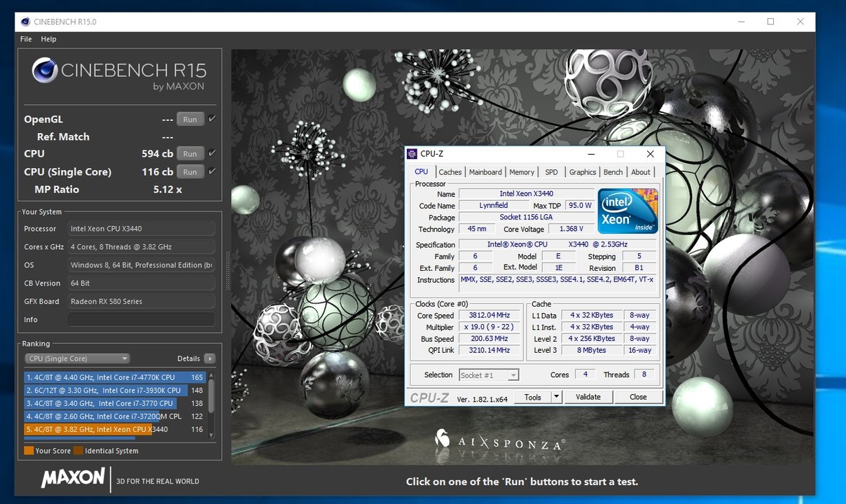Open the Help menu in Cinebench

coord(48,39)
